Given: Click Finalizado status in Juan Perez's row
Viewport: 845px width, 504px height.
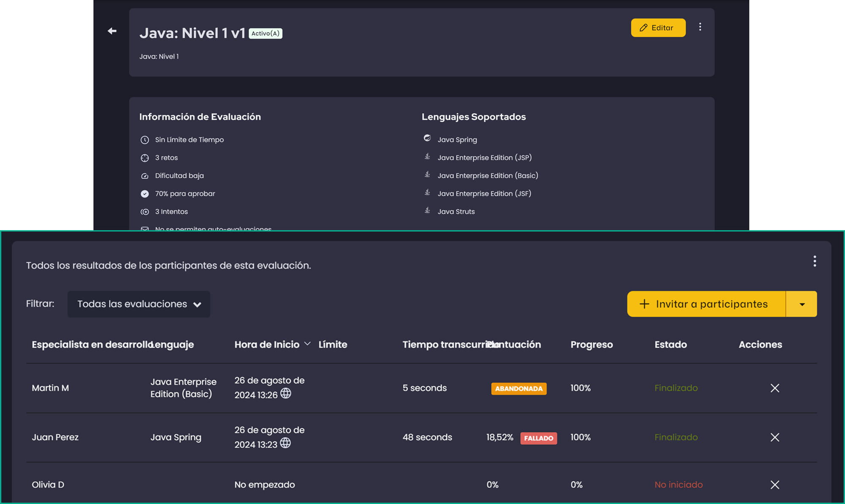Looking at the screenshot, I should 676,437.
